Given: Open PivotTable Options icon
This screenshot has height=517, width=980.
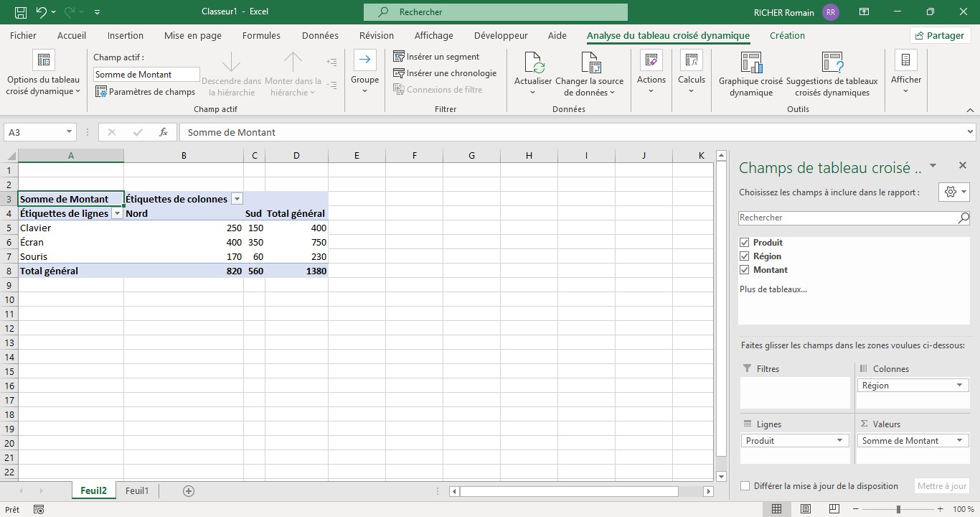Looking at the screenshot, I should (x=43, y=60).
